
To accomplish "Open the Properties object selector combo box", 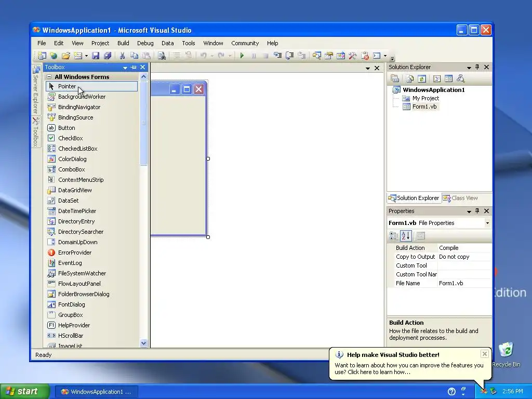I will click(440, 223).
